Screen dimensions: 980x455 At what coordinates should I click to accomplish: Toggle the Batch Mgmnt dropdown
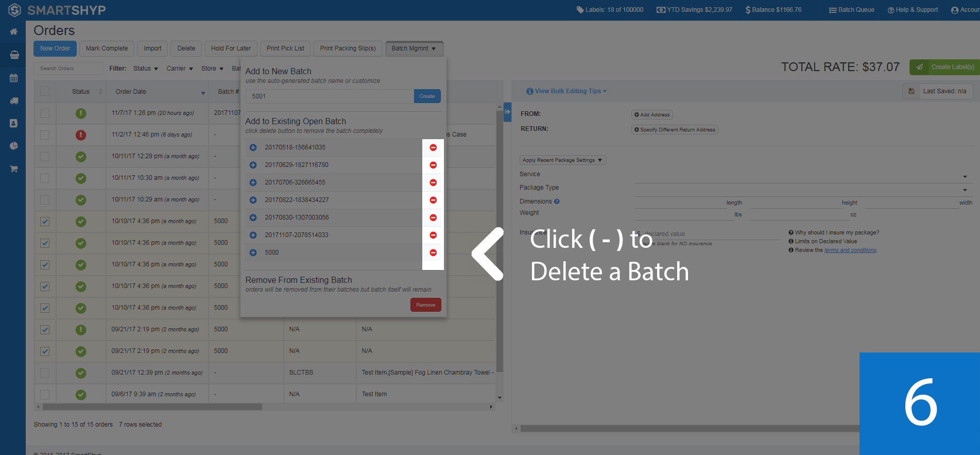tap(414, 48)
